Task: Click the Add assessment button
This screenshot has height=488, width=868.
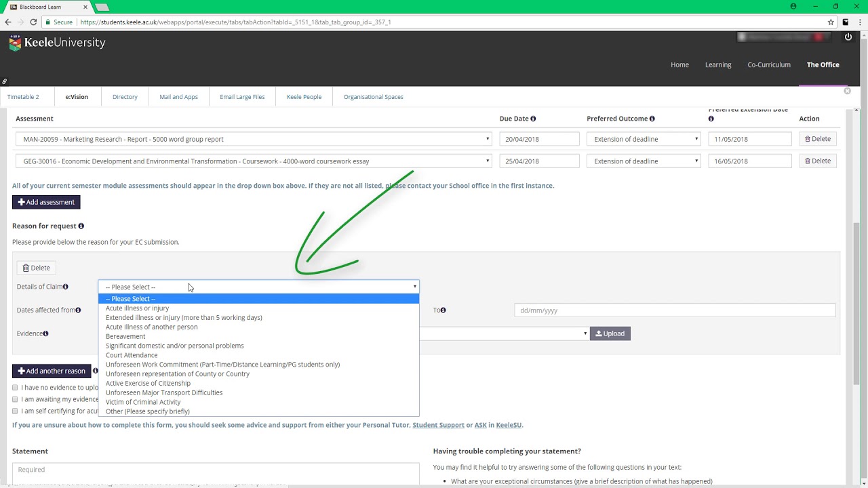Action: point(46,202)
